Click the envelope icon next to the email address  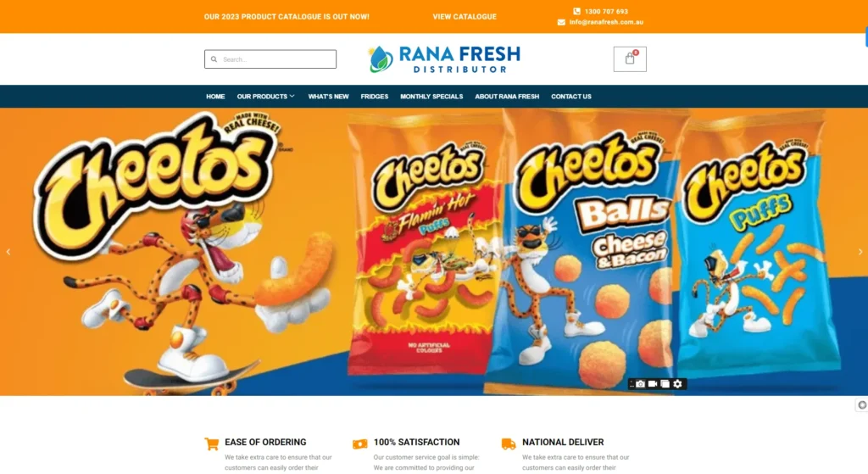point(561,22)
